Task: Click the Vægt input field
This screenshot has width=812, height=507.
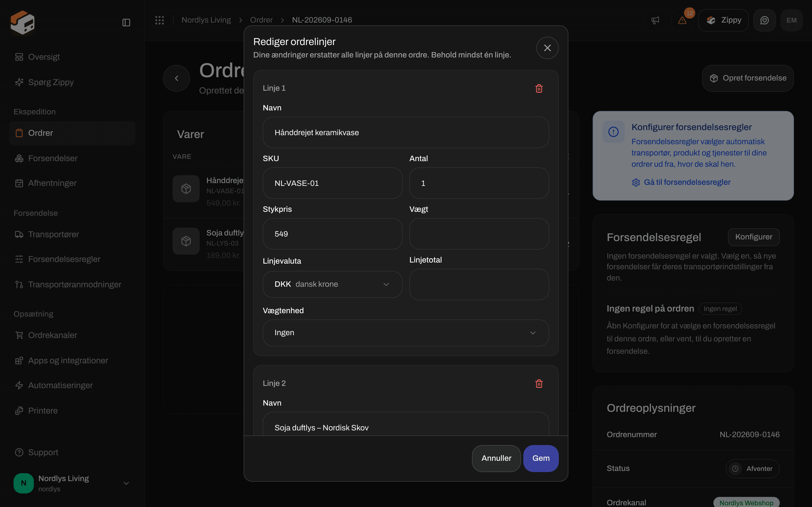Action: click(479, 234)
